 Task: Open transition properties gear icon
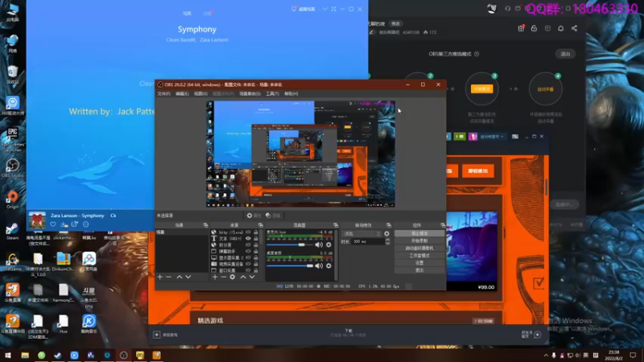click(386, 233)
